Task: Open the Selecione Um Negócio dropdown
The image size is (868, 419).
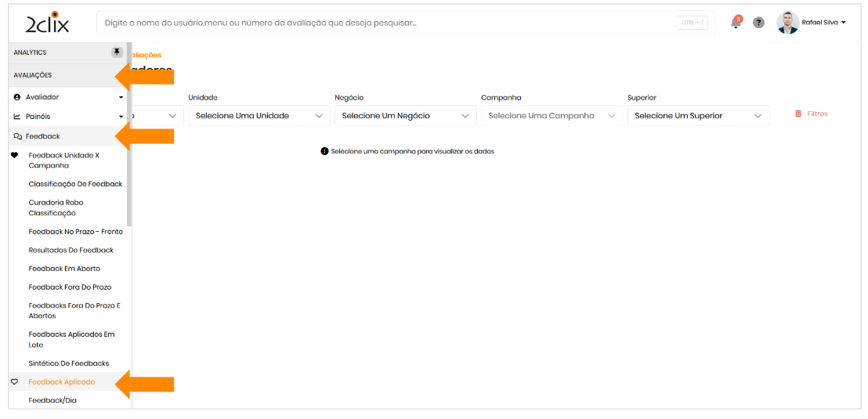Action: (404, 116)
